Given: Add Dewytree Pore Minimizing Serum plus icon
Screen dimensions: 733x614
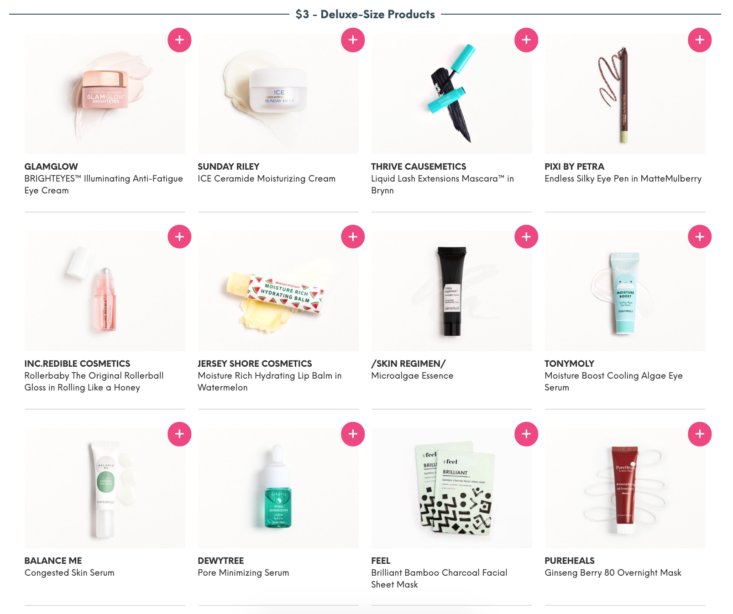Looking at the screenshot, I should click(353, 434).
